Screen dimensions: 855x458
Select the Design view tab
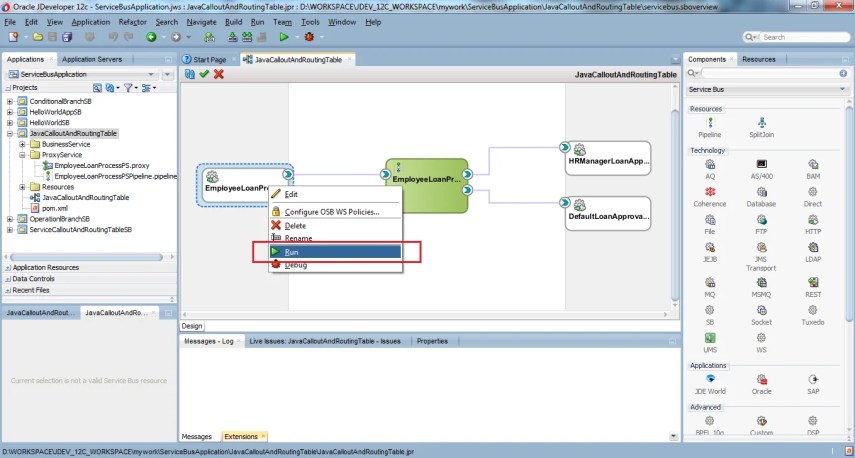(x=192, y=326)
